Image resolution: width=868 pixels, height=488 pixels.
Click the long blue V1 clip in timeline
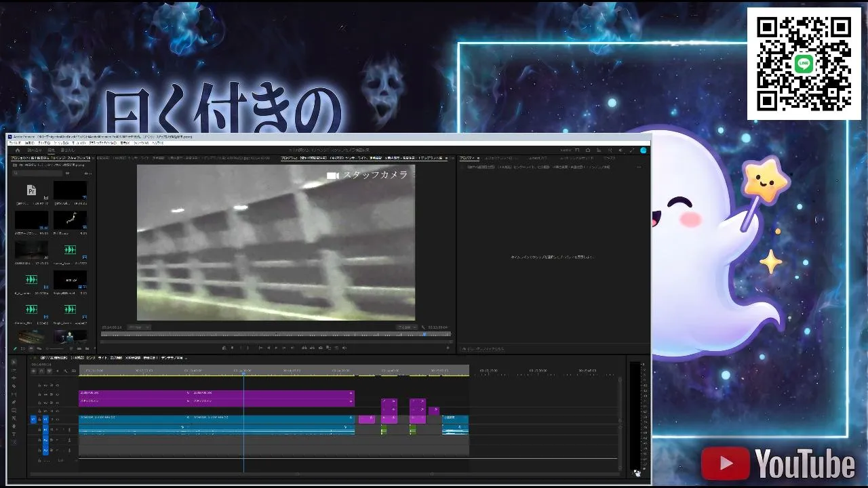(216, 418)
